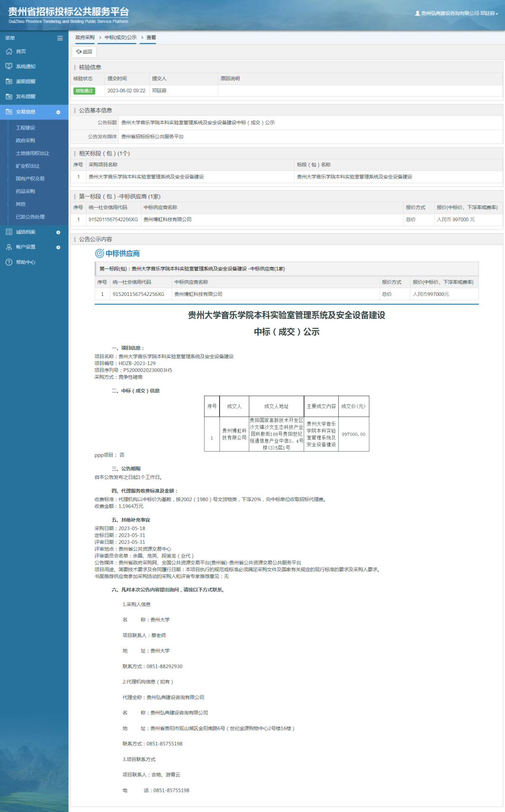The image size is (505, 812).
Task: Click the 返回 back button
Action: click(84, 52)
